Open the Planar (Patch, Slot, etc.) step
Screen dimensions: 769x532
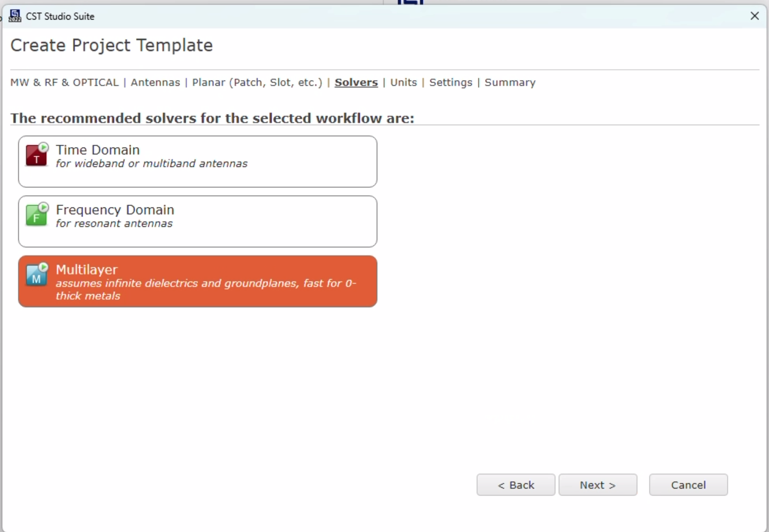(257, 82)
